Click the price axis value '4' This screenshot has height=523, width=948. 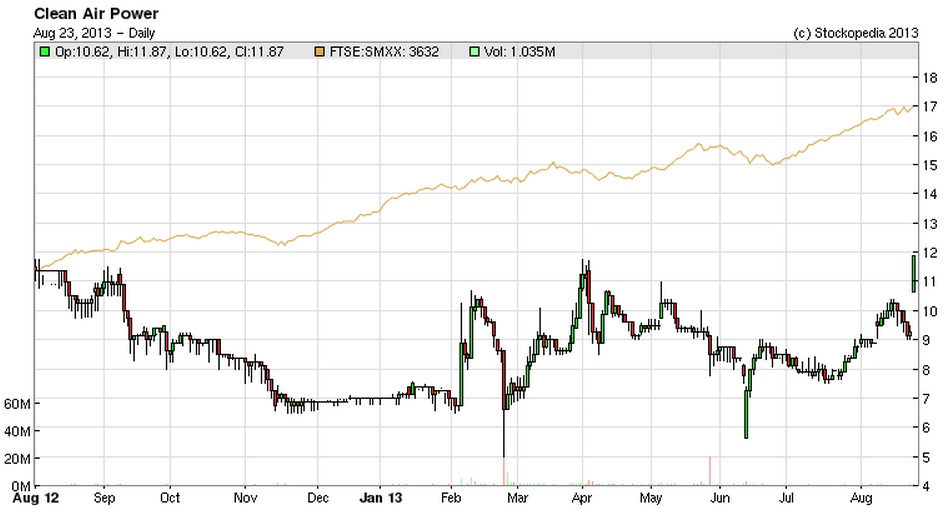pos(926,486)
